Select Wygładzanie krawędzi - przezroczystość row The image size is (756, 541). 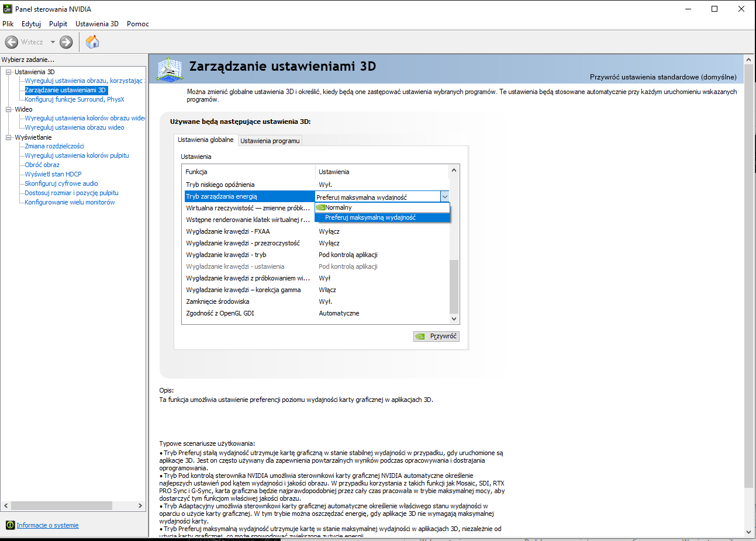pyautogui.click(x=316, y=243)
